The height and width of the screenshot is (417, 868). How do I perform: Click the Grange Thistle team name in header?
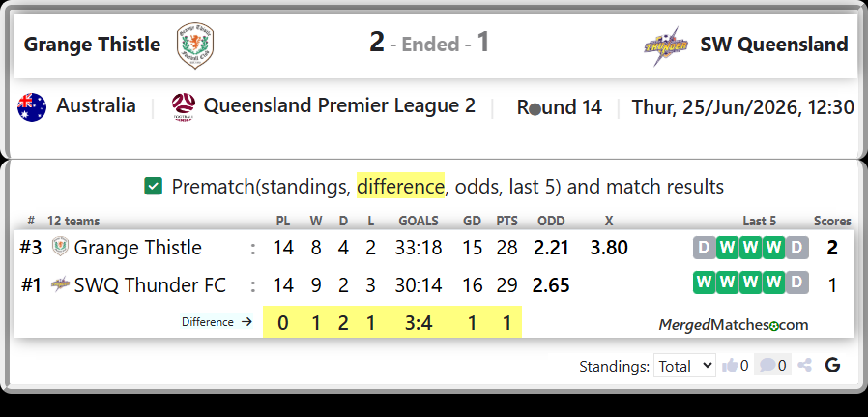pyautogui.click(x=92, y=45)
